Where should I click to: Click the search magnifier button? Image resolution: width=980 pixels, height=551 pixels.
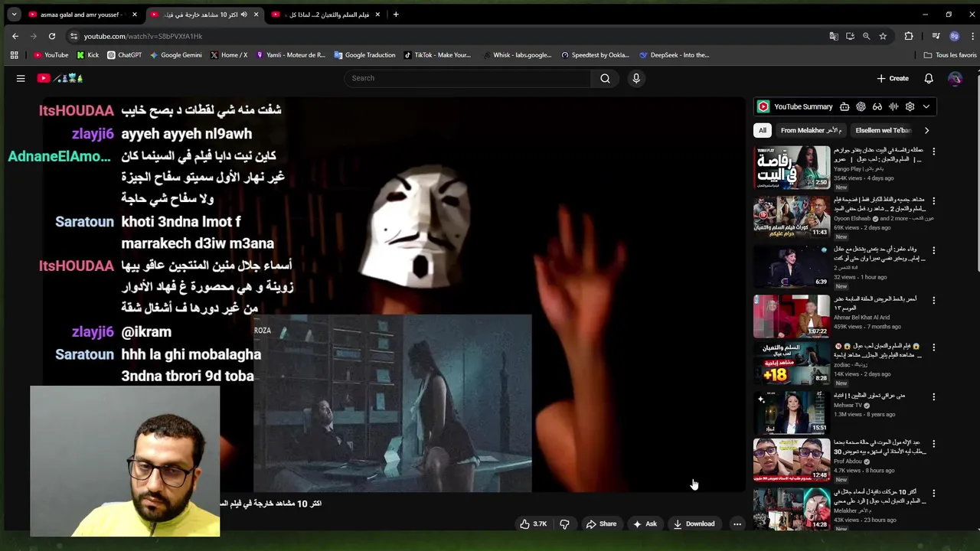[605, 78]
